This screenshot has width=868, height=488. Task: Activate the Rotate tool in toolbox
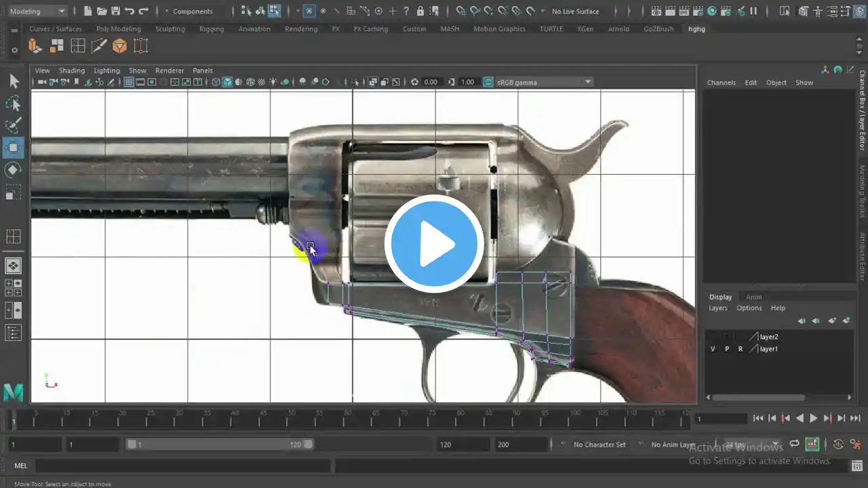coord(14,169)
